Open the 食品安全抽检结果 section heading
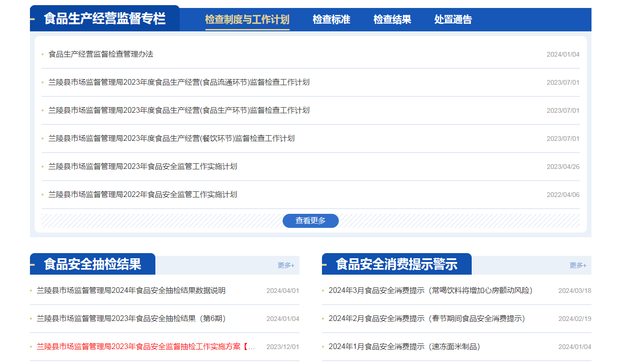Screen dimensions: 628x364 93,264
